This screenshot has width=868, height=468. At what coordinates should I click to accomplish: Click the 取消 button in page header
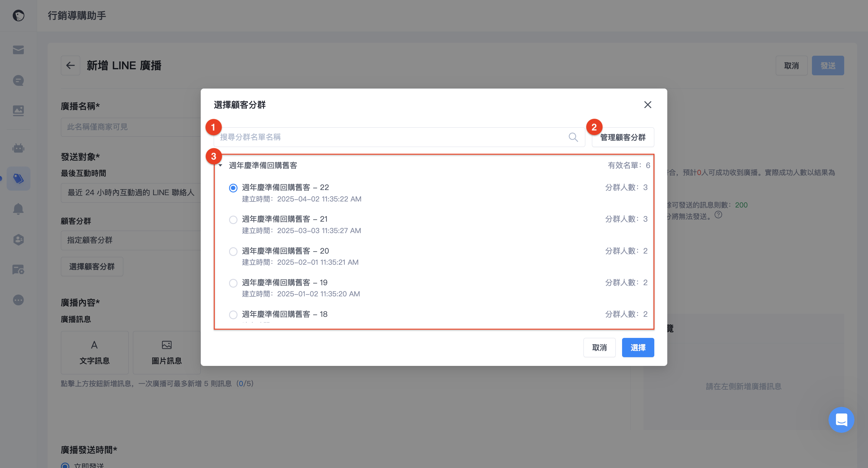tap(791, 65)
